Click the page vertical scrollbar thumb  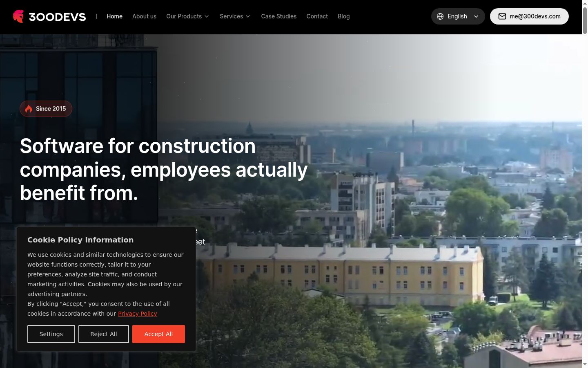[x=585, y=20]
